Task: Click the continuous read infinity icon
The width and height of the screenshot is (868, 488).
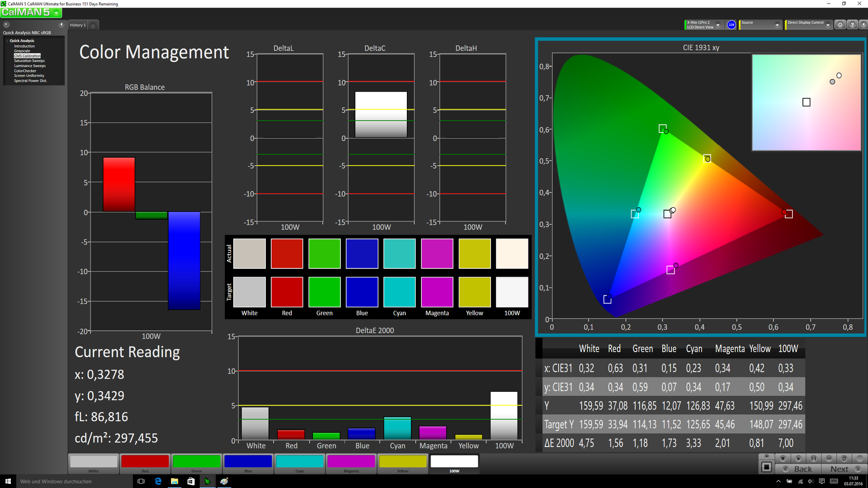Action: coord(829,458)
